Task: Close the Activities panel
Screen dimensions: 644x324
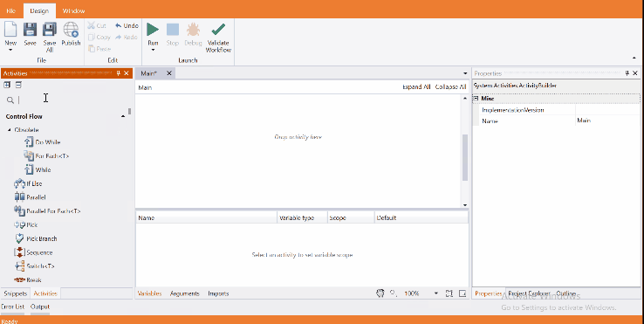Action: tap(127, 73)
